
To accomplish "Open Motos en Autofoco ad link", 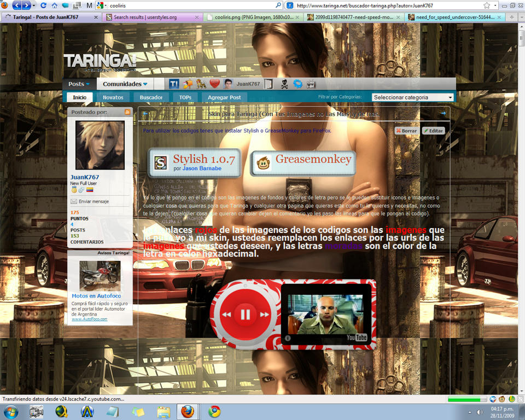I will 96,296.
